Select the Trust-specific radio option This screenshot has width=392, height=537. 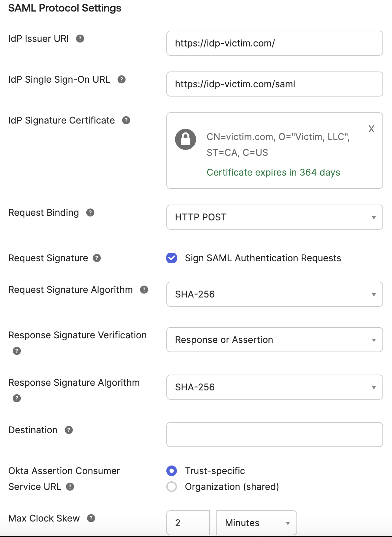[172, 471]
